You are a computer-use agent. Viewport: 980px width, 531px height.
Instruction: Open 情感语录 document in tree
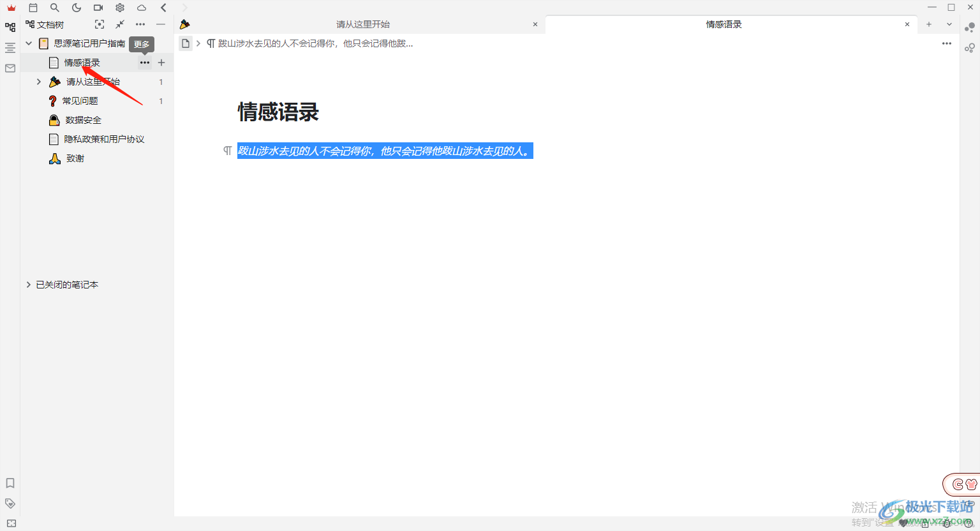pyautogui.click(x=82, y=63)
